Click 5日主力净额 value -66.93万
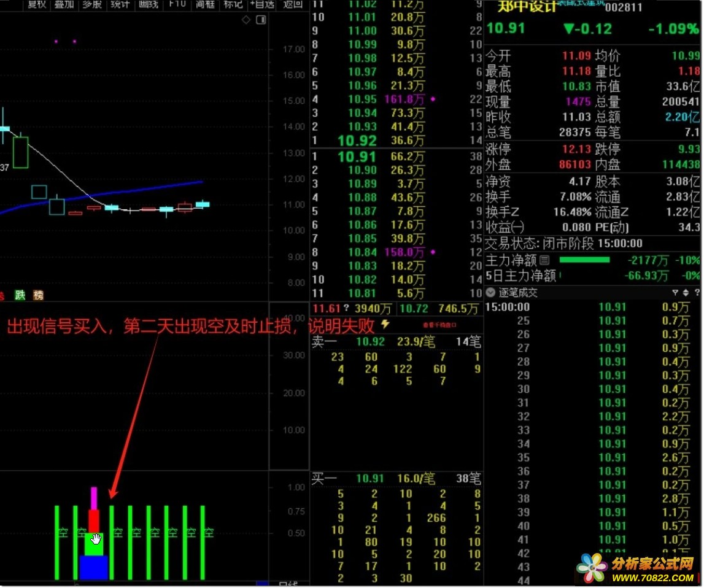 click(646, 276)
